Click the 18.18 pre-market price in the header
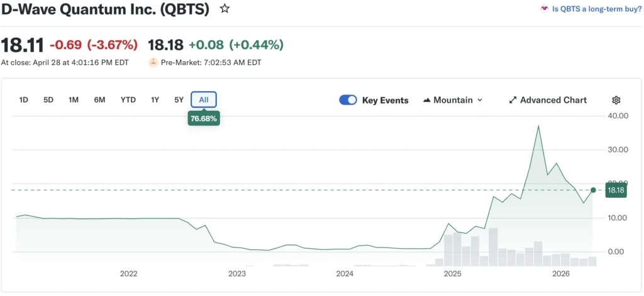Screen dimensions: 644x296 165,45
